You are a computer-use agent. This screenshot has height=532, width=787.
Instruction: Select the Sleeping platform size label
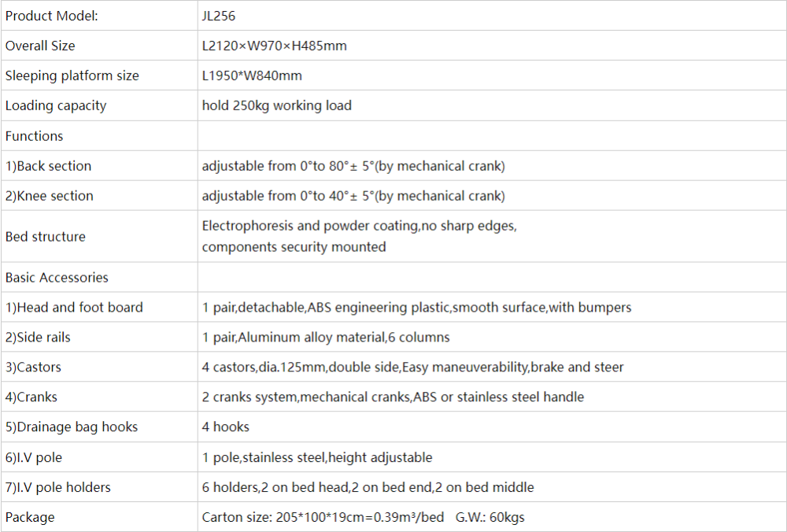[72, 76]
